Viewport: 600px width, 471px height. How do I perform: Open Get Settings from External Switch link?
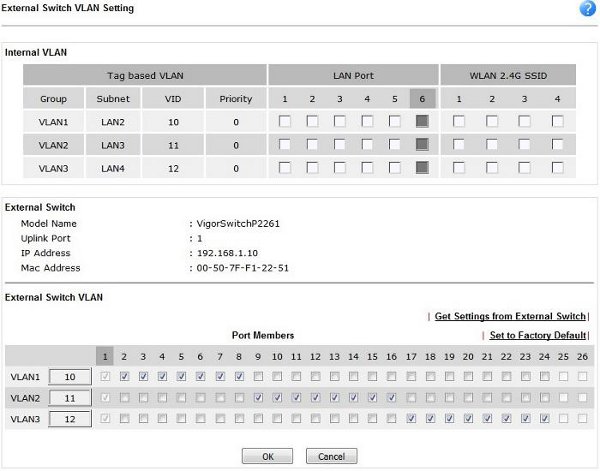(510, 316)
